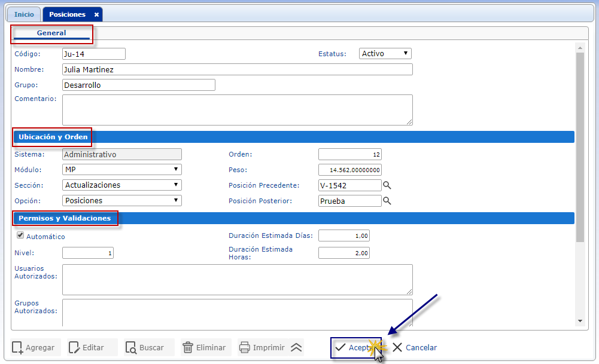Image resolution: width=599 pixels, height=364 pixels.
Task: Collapse toolbar using double-chevron arrow
Action: (297, 348)
